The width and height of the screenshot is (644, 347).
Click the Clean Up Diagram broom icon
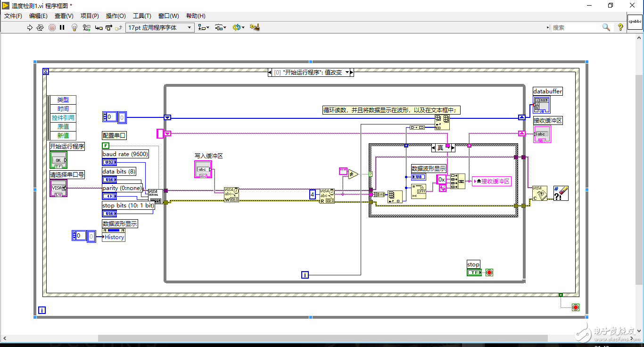tap(255, 28)
